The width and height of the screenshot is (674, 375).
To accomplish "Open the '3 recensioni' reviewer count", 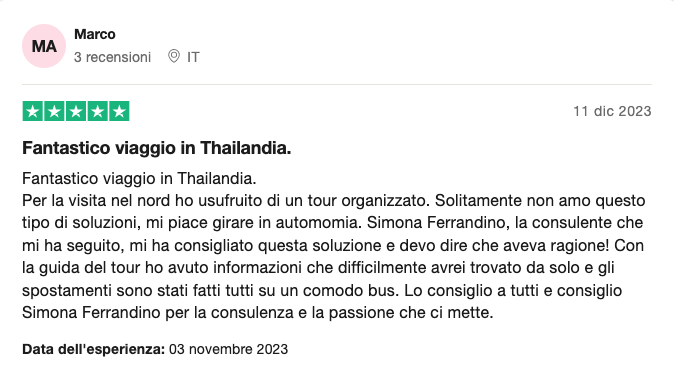I will (112, 57).
